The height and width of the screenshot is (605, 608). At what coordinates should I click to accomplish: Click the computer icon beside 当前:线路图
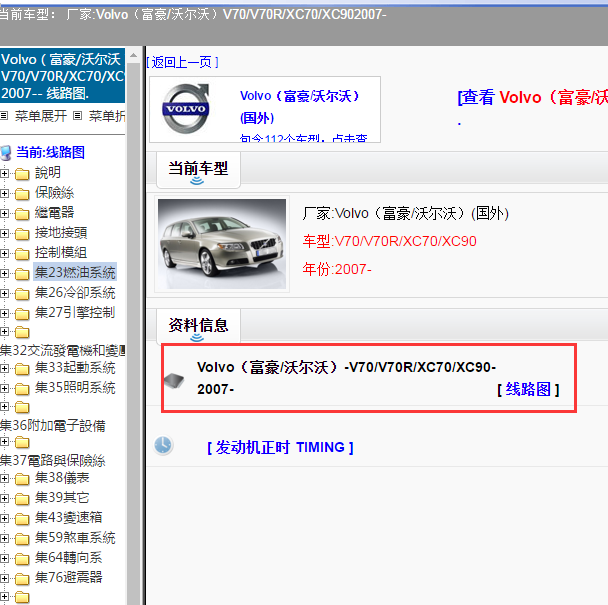coord(6,153)
